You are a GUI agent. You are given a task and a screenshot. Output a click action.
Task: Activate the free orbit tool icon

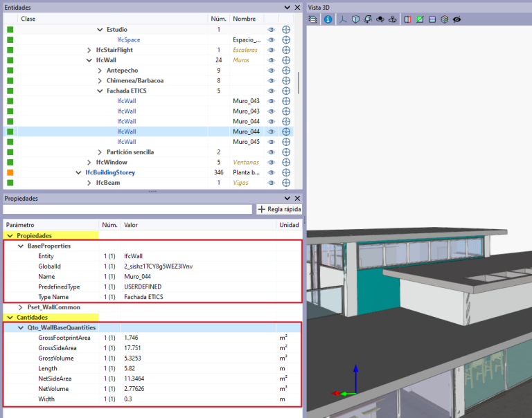[x=380, y=19]
